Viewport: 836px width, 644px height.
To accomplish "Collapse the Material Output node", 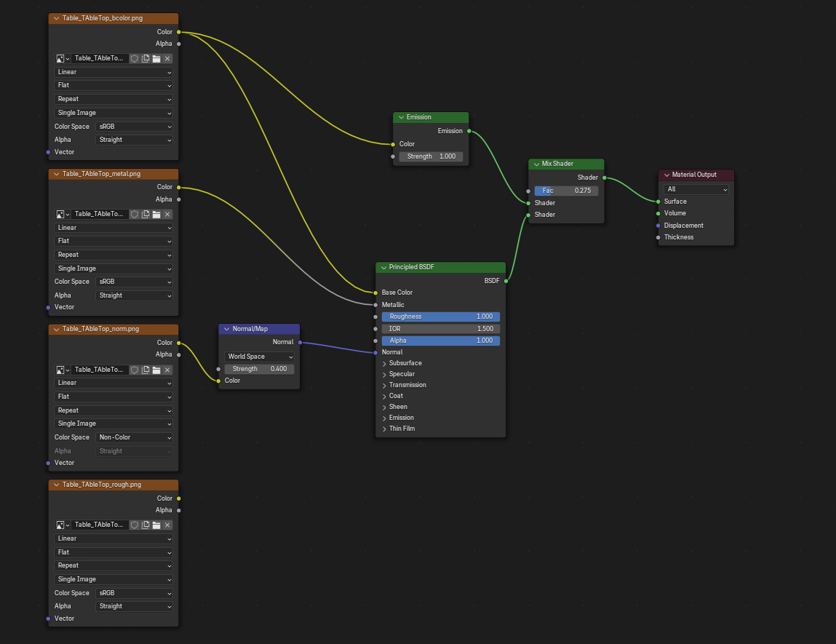I will pyautogui.click(x=666, y=175).
